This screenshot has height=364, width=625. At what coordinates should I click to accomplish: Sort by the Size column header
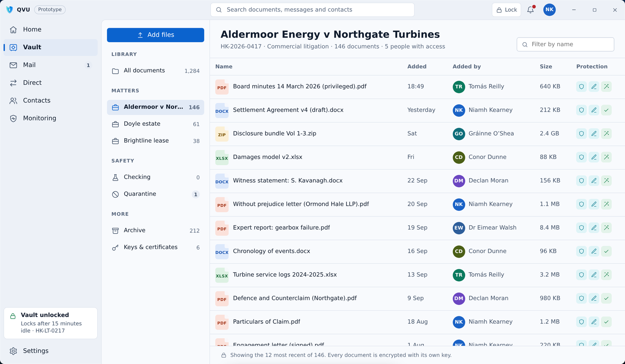tap(546, 66)
